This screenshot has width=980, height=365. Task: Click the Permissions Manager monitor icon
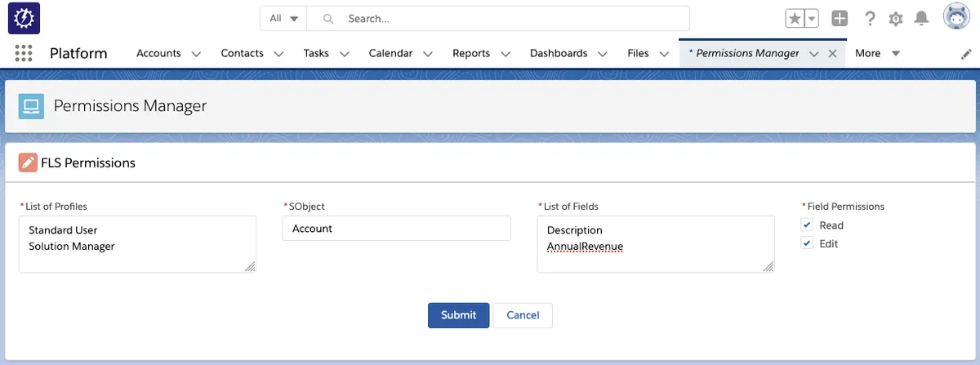coord(31,106)
